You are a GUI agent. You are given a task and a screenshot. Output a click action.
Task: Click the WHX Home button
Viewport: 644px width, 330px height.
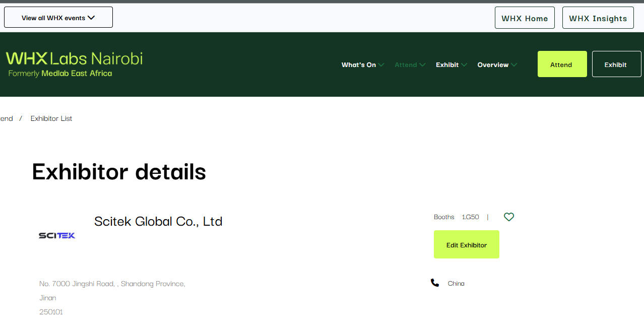click(524, 18)
